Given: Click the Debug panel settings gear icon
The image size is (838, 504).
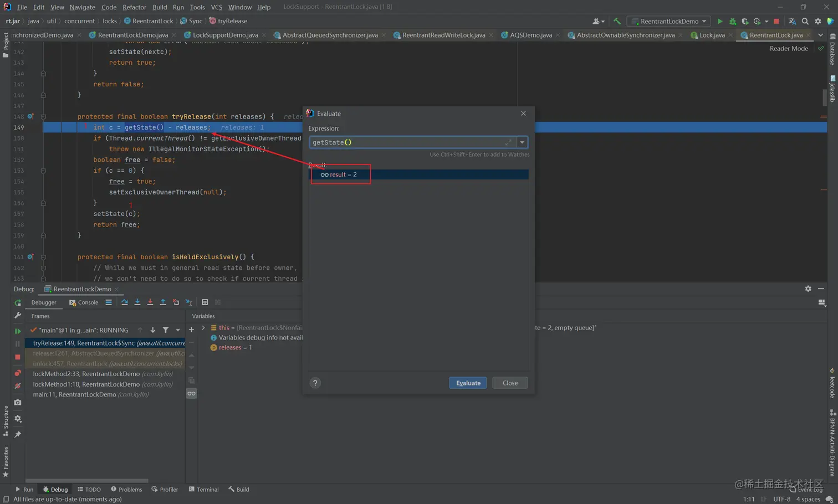Looking at the screenshot, I should pyautogui.click(x=808, y=289).
